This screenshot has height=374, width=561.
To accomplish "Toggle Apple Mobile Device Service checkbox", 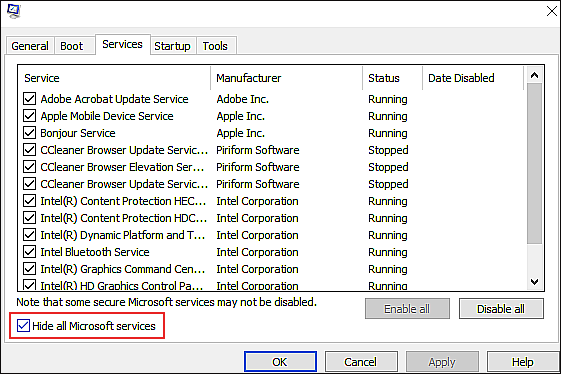I will coord(29,116).
